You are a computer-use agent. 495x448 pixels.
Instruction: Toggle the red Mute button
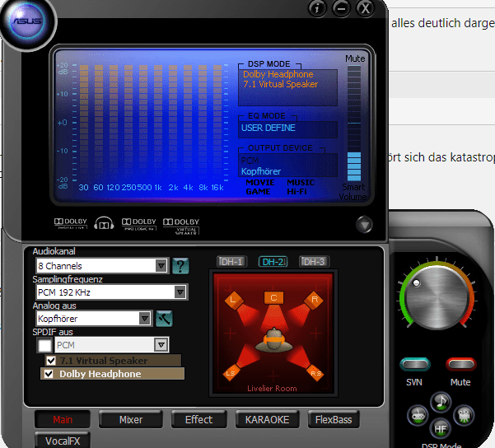[461, 364]
